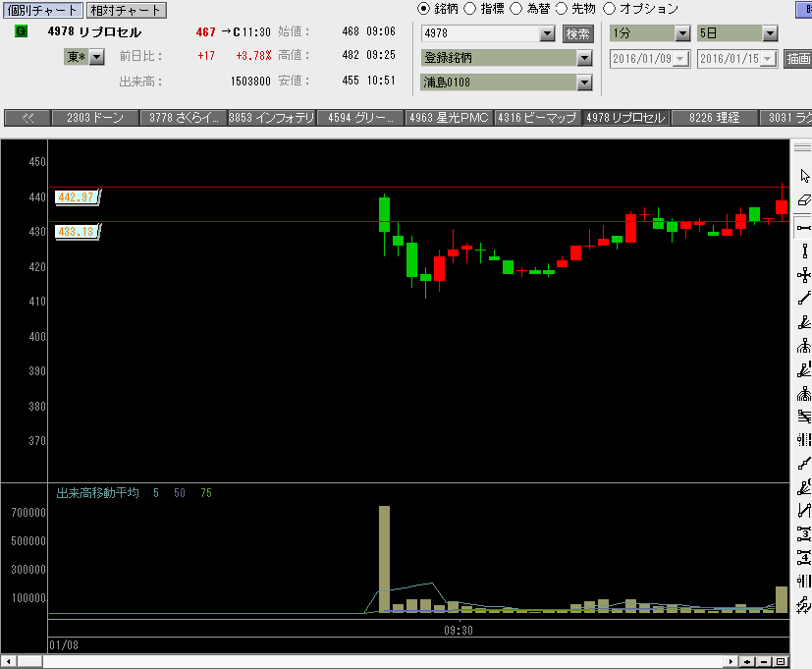Image resolution: width=812 pixels, height=669 pixels.
Task: Open the 3778 さくらイ stock tab
Action: pyautogui.click(x=184, y=118)
